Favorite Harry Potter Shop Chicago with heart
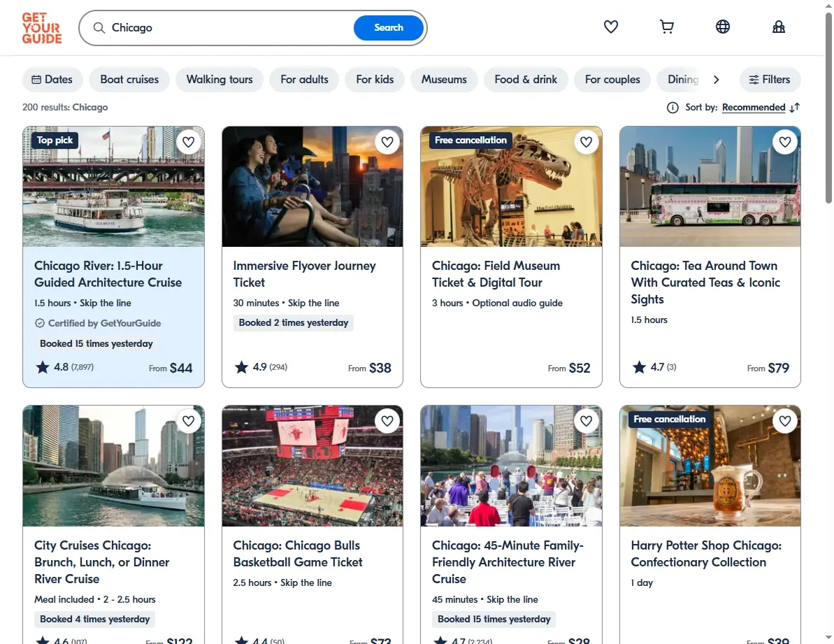The width and height of the screenshot is (834, 644). 785,421
